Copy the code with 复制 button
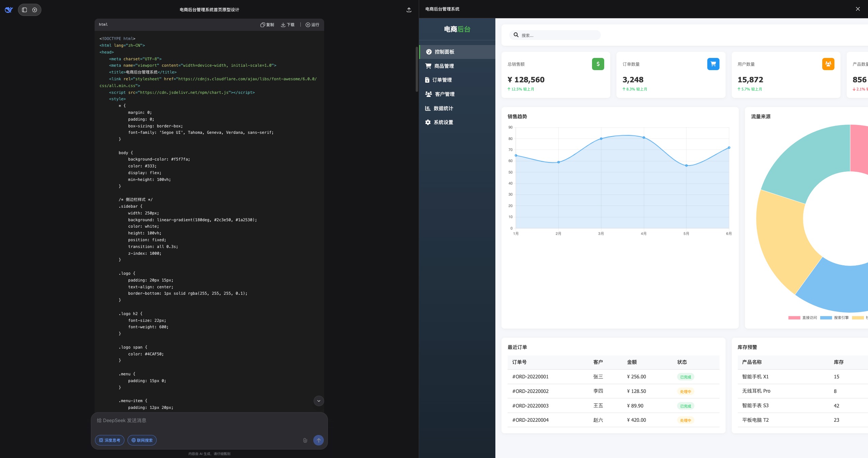Viewport: 868px width, 458px height. point(267,25)
